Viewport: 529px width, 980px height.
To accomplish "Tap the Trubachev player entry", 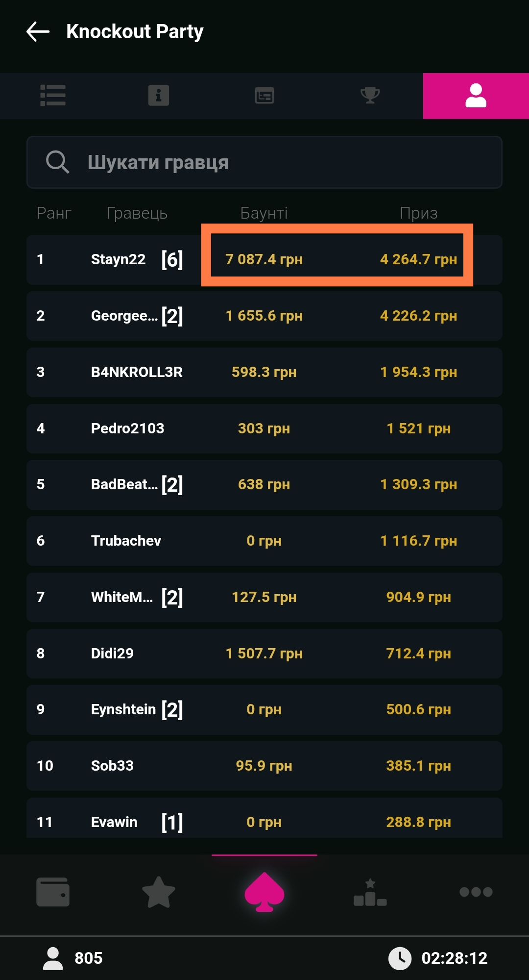I will click(x=126, y=541).
